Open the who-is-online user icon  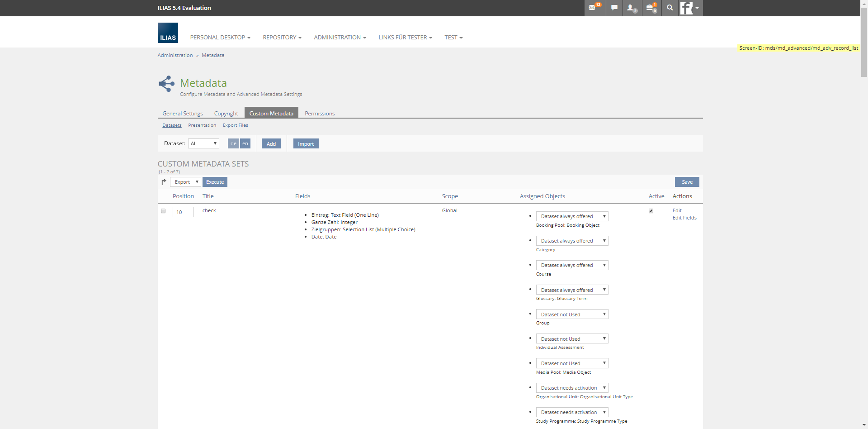tap(632, 8)
